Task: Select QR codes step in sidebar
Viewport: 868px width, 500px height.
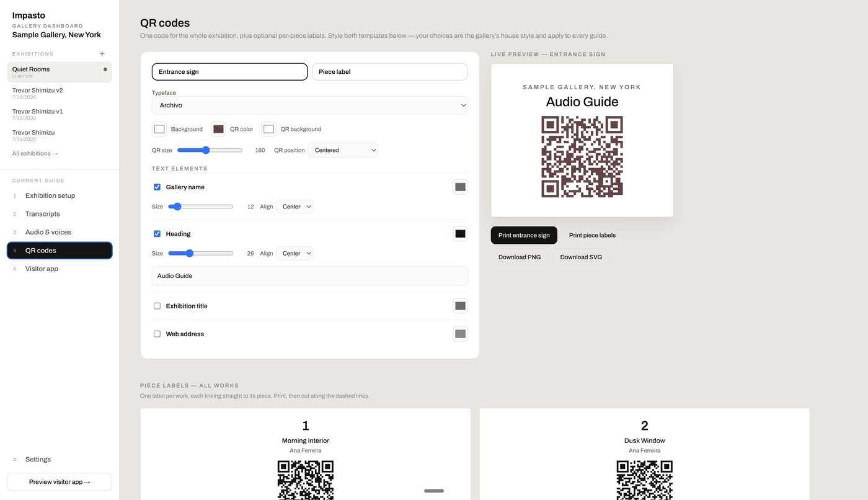Action: click(60, 251)
